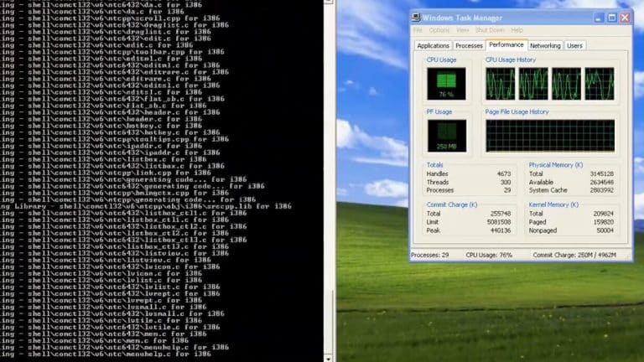Open the Help menu in Task Manager
This screenshot has width=644, height=362.
click(x=517, y=30)
